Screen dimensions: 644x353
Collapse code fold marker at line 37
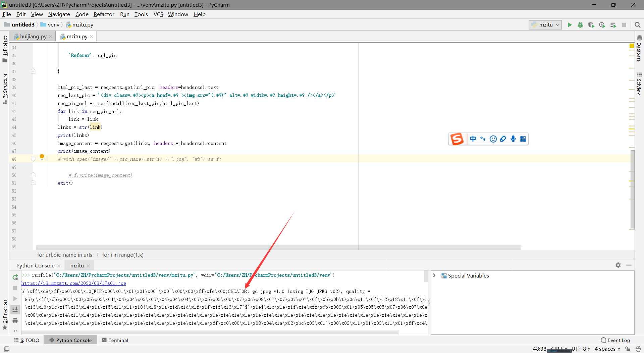click(33, 71)
